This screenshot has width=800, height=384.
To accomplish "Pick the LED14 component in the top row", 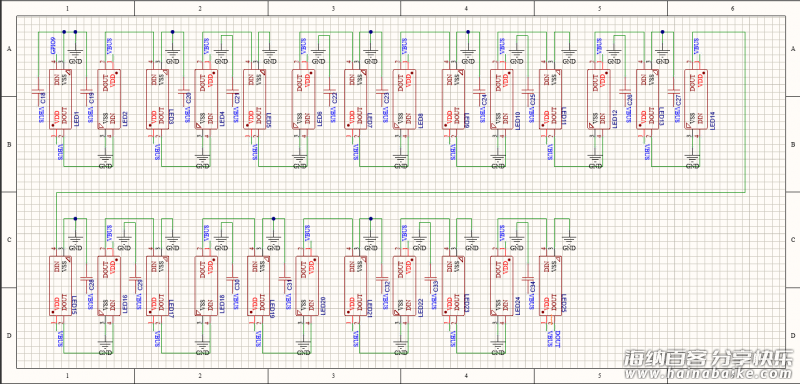I will 695,99.
